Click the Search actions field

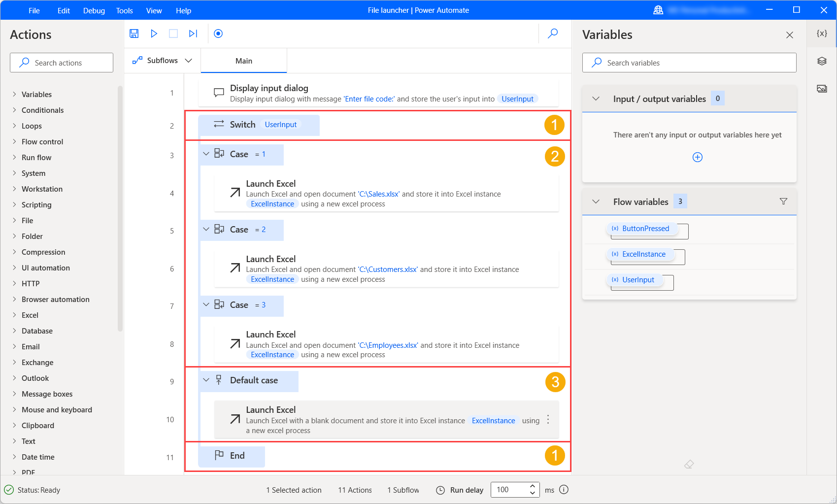coord(62,63)
